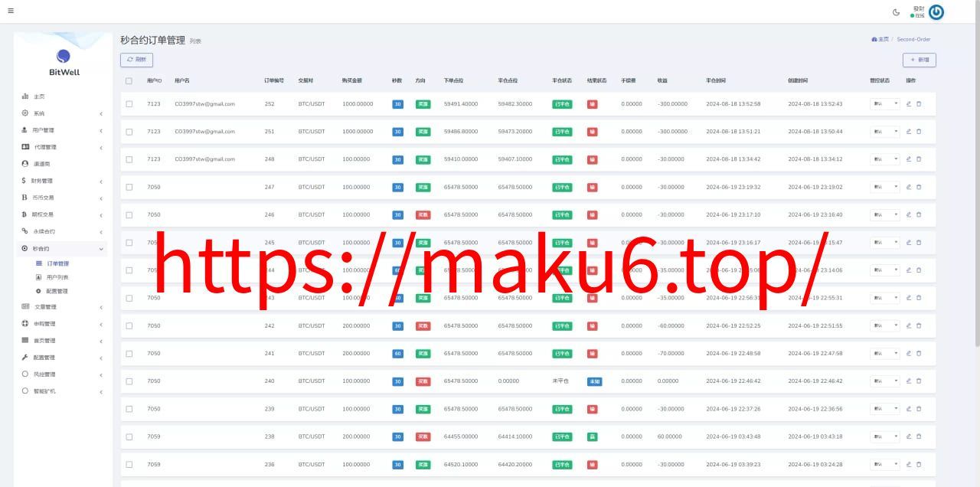This screenshot has height=487, width=980.
Task: Check the checkbox for order 248
Action: (x=129, y=159)
